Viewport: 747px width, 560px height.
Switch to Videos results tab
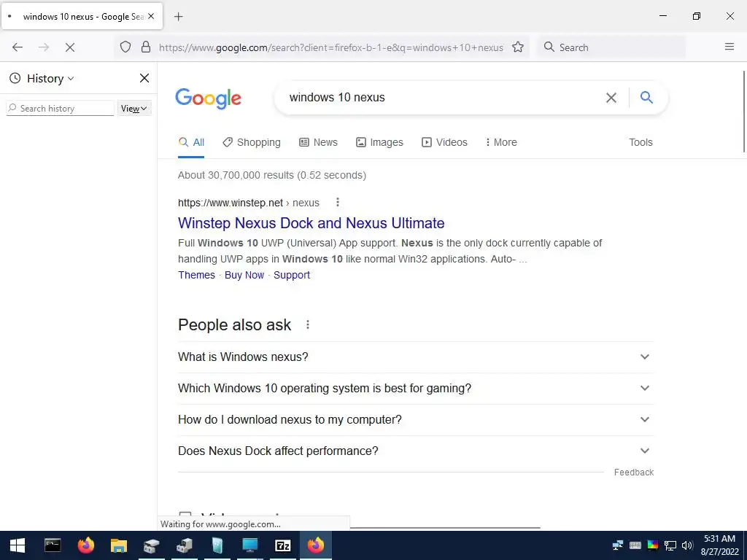coord(444,142)
